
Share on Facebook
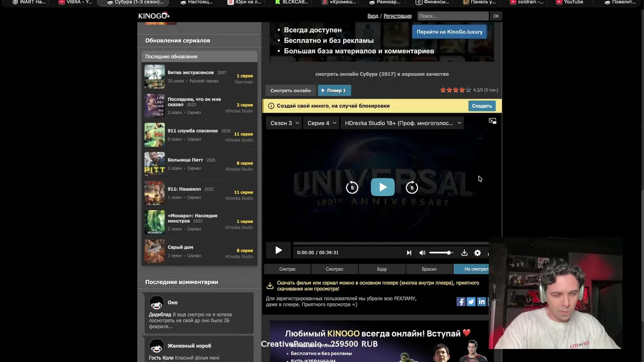click(x=461, y=302)
